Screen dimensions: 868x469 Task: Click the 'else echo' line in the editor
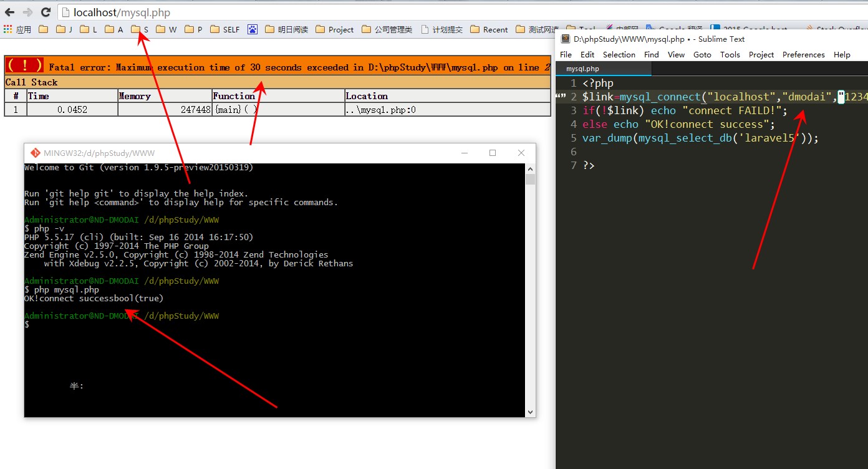click(x=678, y=124)
